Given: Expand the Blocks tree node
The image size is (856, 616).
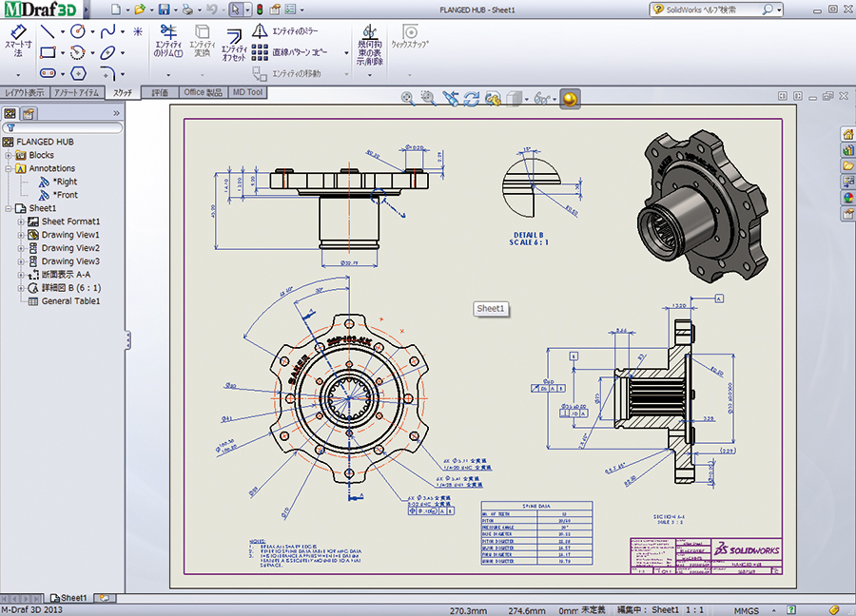Looking at the screenshot, I should 9,155.
